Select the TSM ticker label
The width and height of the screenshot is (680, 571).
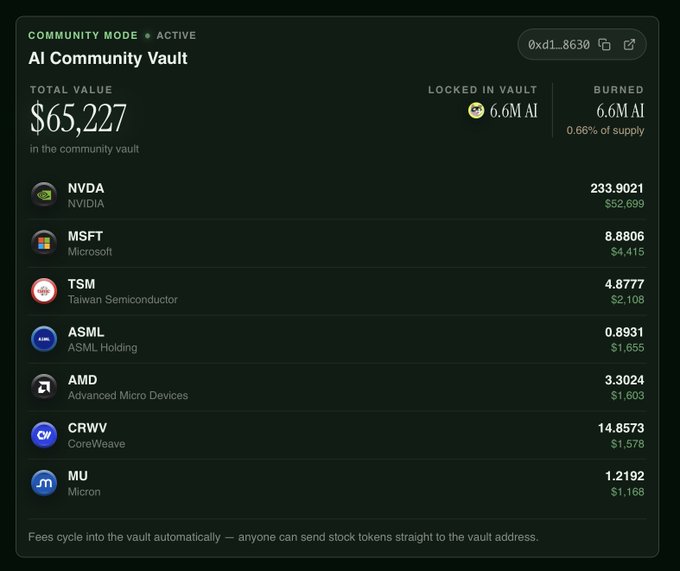[81, 284]
